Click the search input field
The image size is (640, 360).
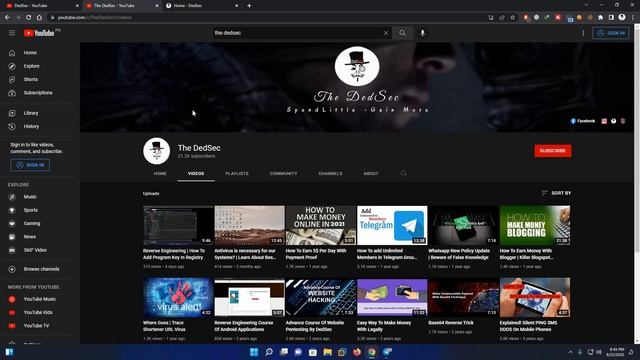point(298,33)
